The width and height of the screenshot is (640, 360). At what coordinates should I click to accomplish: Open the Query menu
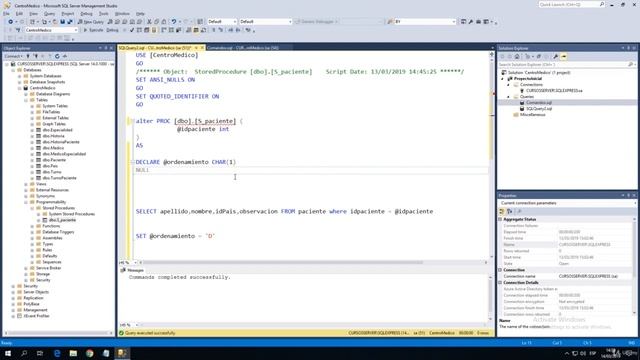49,13
